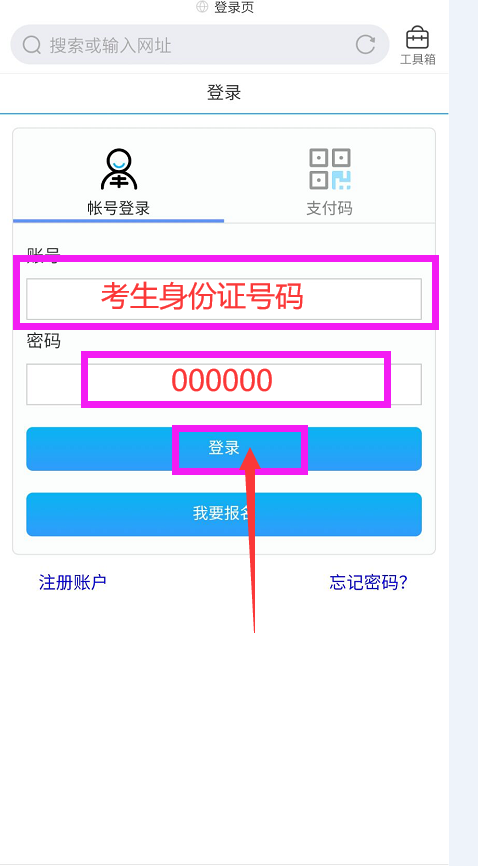Image resolution: width=478 pixels, height=866 pixels.
Task: Click the 登录页 page title text
Action: click(x=234, y=7)
